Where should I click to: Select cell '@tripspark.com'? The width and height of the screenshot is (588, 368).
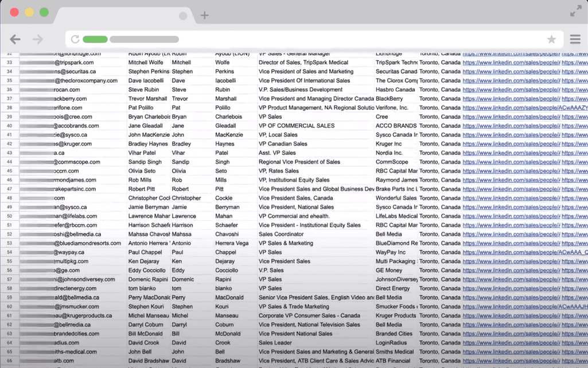pos(73,62)
